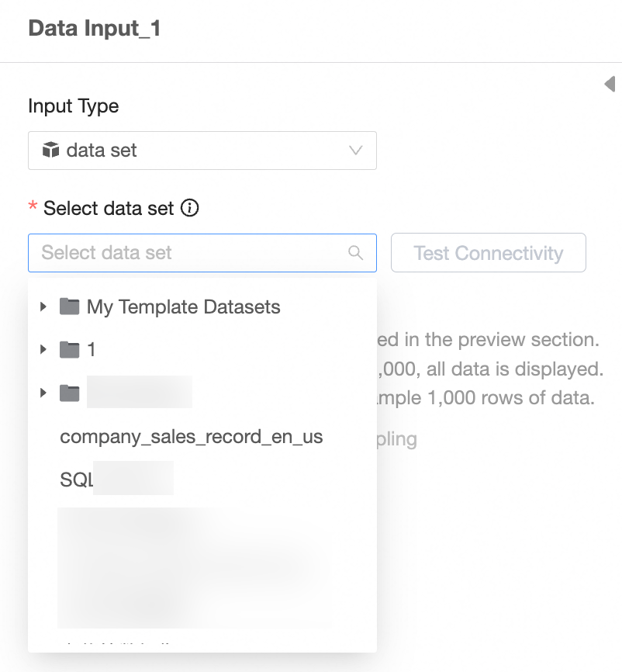The image size is (622, 672).
Task: Expand the folder named 1
Action: click(43, 350)
